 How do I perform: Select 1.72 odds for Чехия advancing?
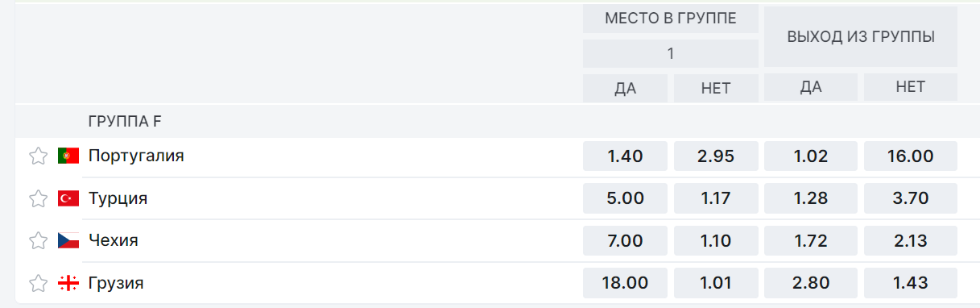(811, 240)
